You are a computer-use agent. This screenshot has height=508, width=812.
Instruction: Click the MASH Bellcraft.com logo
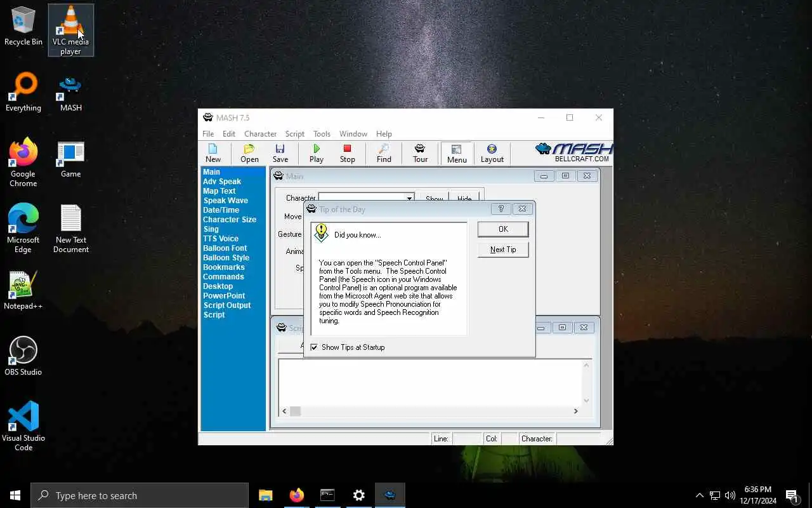click(x=573, y=152)
